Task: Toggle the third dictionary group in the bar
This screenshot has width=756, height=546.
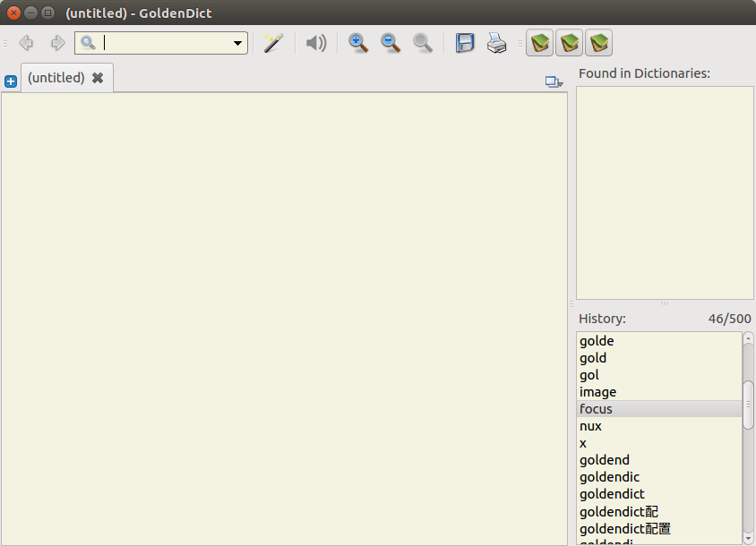Action: tap(598, 42)
